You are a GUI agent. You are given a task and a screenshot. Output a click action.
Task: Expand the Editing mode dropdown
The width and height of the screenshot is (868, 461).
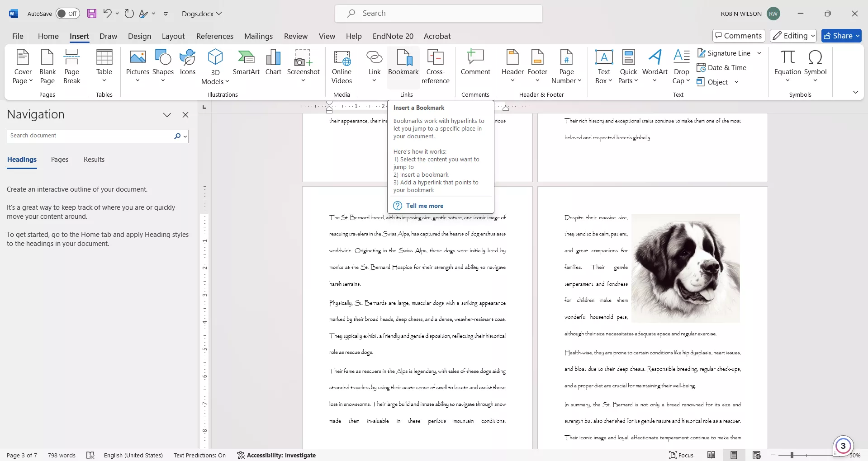(x=794, y=36)
